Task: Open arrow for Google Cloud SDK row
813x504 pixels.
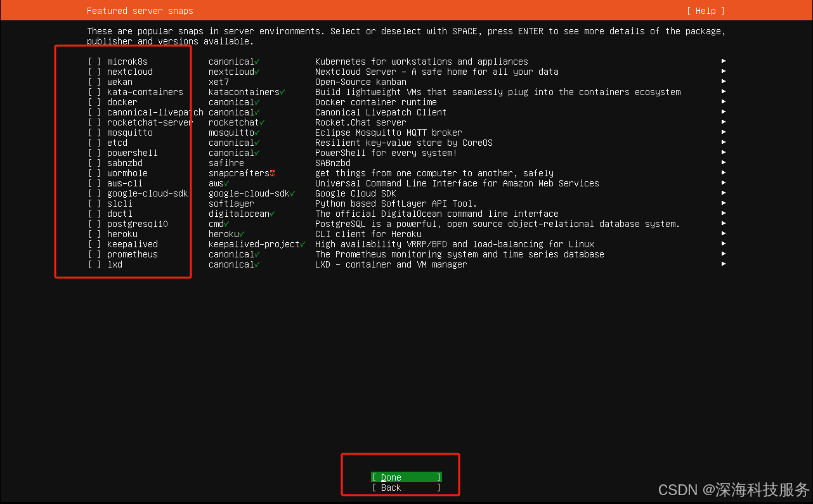Action: click(724, 193)
